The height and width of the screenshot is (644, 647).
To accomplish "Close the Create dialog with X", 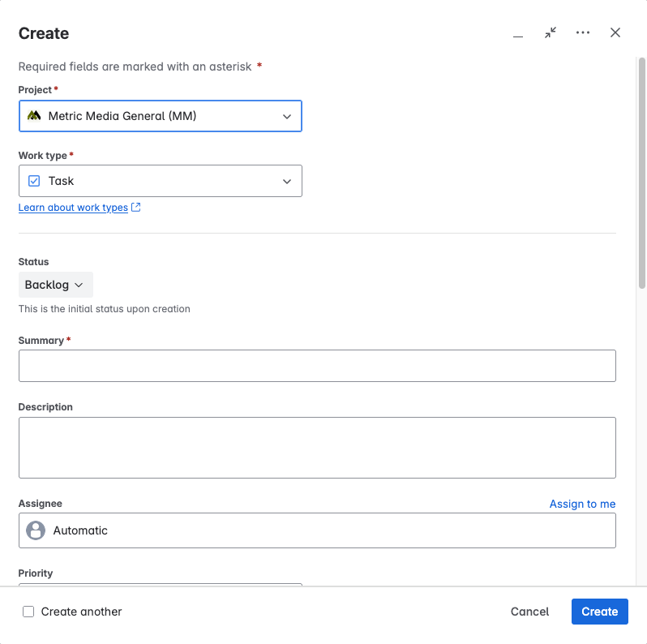I will click(x=615, y=32).
